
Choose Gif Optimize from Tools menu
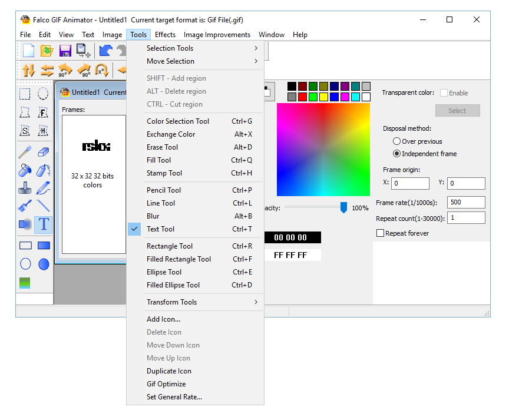[166, 384]
